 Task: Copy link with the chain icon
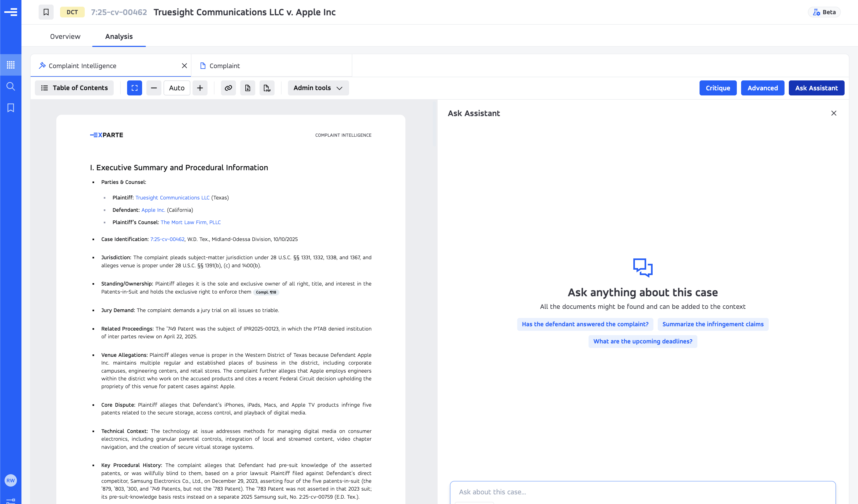pos(228,88)
